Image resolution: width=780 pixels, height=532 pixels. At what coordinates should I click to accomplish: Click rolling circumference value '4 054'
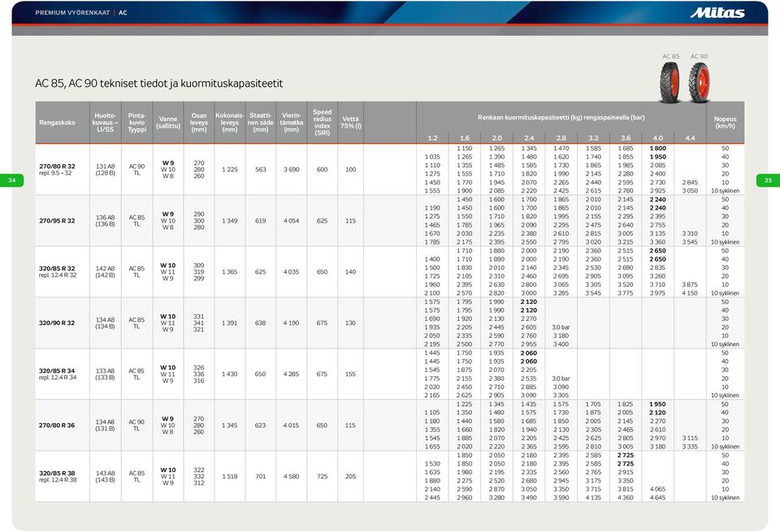click(x=292, y=221)
